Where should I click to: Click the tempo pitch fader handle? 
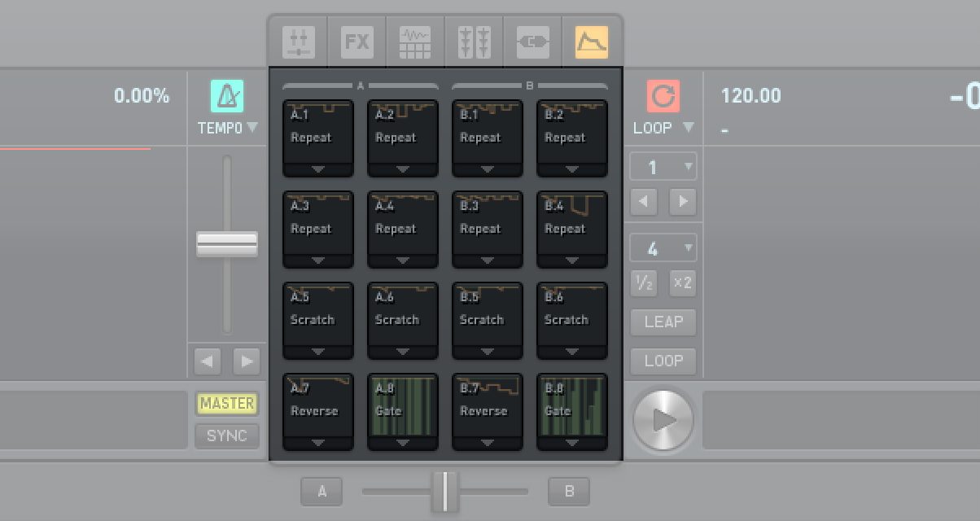(227, 244)
